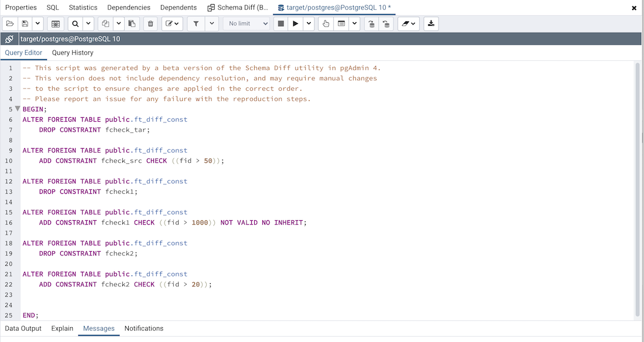644x342 pixels.
Task: Click DROP CONSTRAINT fcheck2 line
Action: click(x=88, y=253)
